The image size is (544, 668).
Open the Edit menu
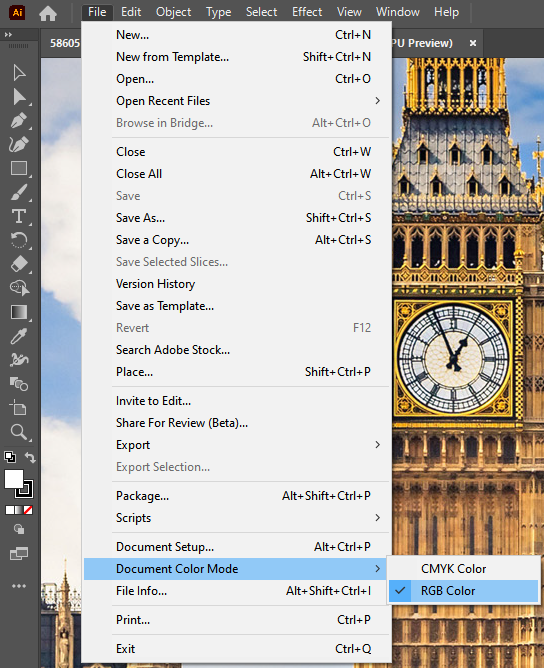(131, 12)
